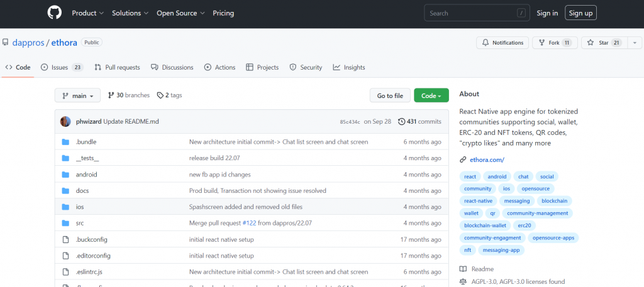Click the AGPL-3.0 license scale icon
Viewport: 644px width, 287px height.
(x=463, y=282)
